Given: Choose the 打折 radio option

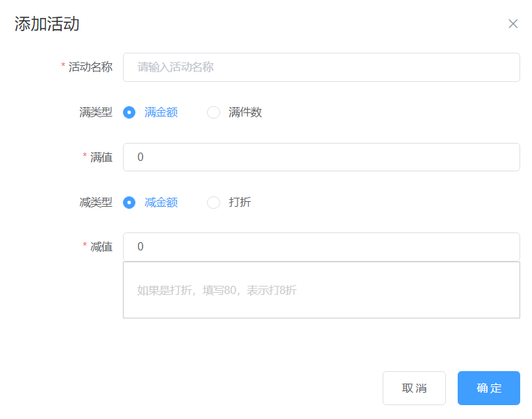Looking at the screenshot, I should [x=213, y=203].
